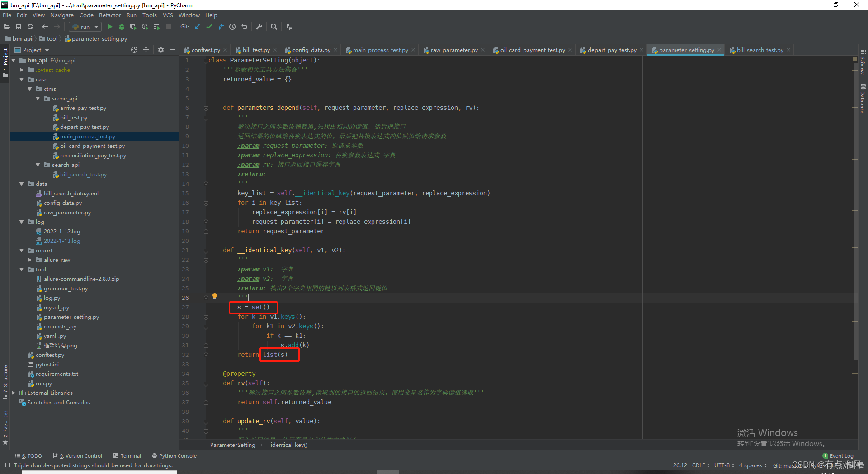Hide the Project panel with minus icon
The image size is (868, 474).
(x=173, y=50)
